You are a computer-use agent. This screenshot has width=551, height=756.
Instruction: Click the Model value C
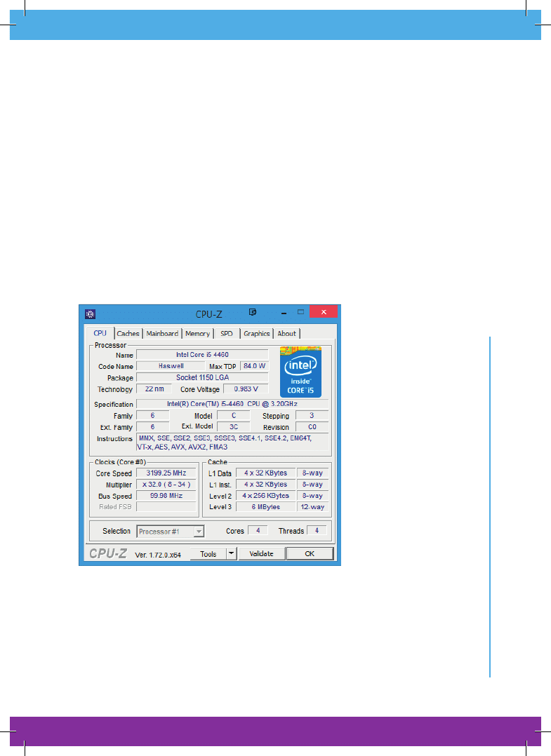[x=234, y=416]
